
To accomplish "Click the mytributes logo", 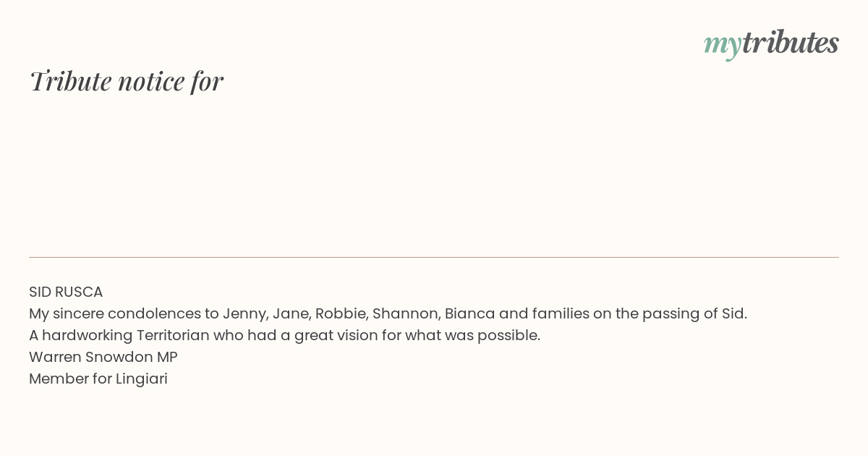I will click(x=771, y=43).
